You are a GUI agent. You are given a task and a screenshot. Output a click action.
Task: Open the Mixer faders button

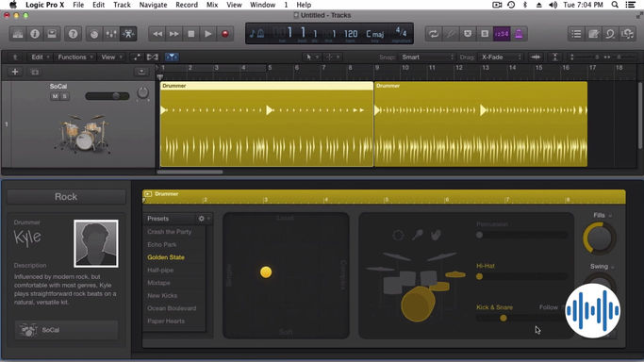111,34
